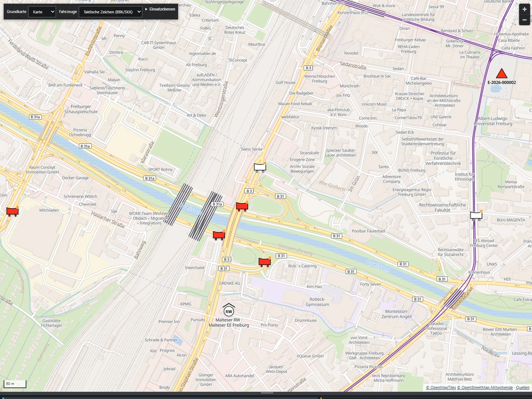Viewport: 532px width, 399px height.
Task: Click the 50 m scale bar
Action: pyautogui.click(x=15, y=384)
